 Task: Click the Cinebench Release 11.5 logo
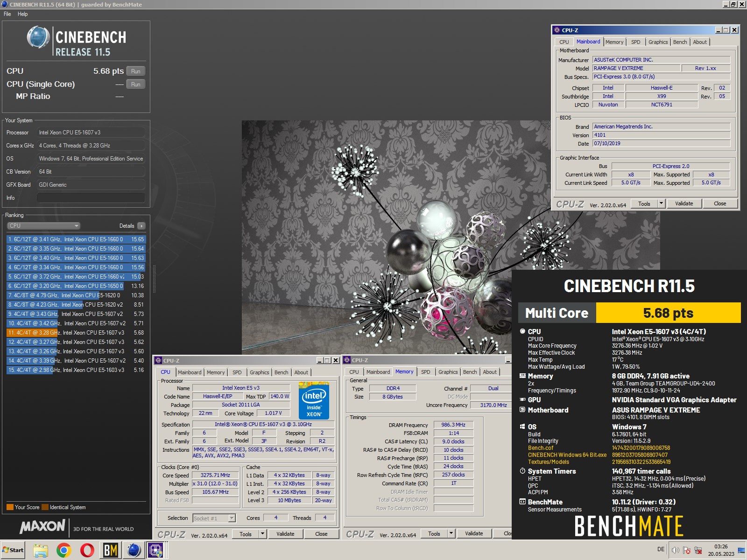click(77, 41)
